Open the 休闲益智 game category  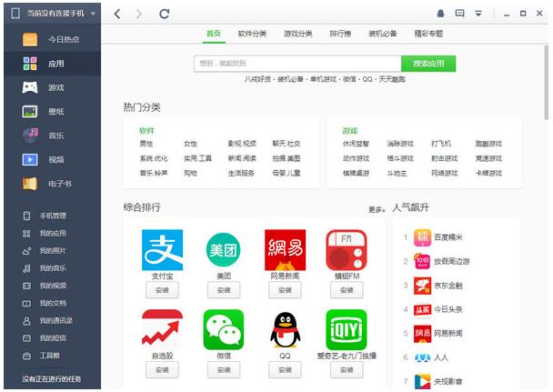tap(356, 144)
